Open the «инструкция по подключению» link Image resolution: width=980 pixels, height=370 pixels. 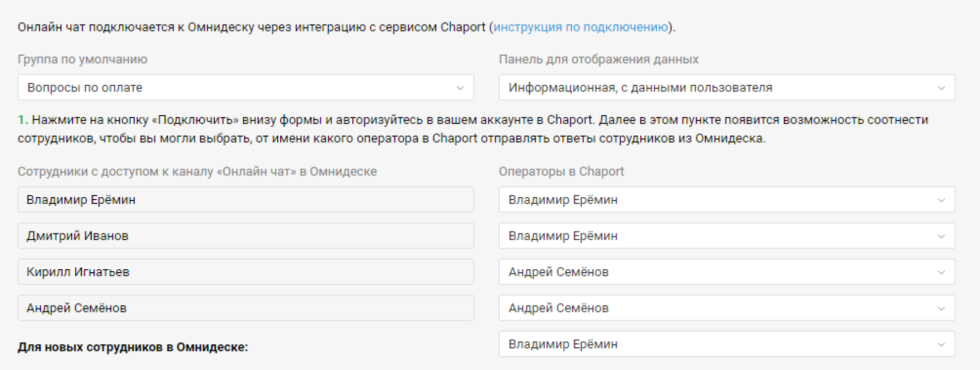(580, 27)
